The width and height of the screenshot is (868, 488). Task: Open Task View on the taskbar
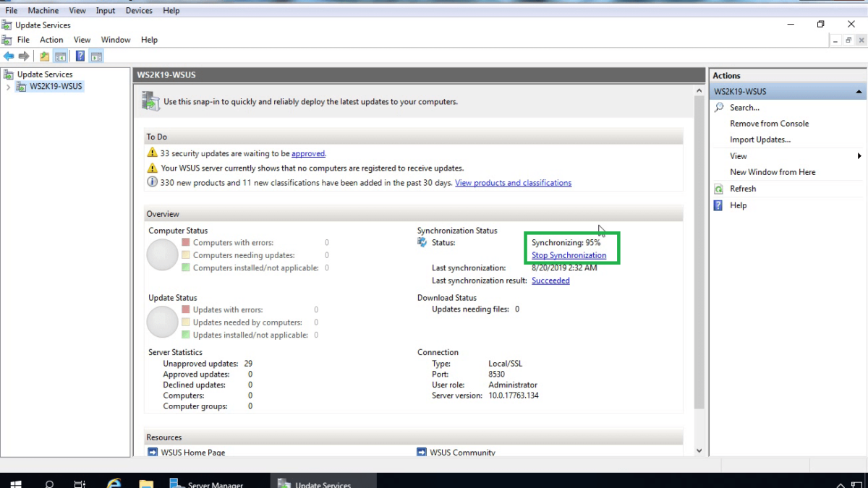point(80,484)
